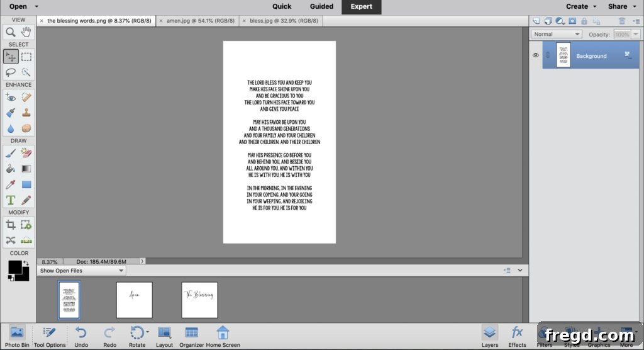Open the layers panel options menu

click(x=636, y=21)
